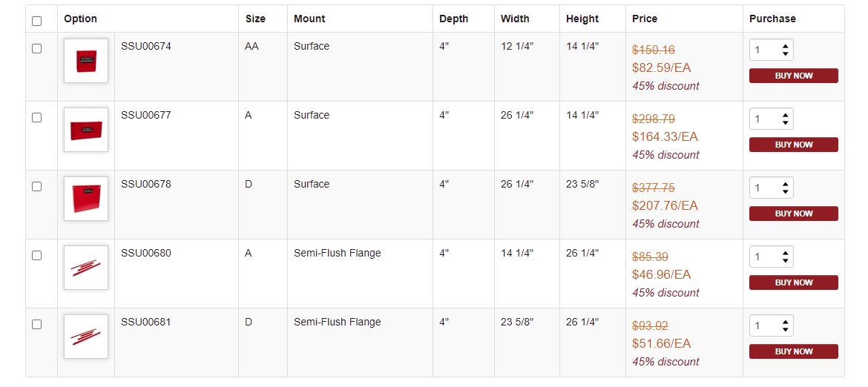Tick the checkbox for SSU00681
Viewport: 868px width, 387px height.
(x=36, y=325)
